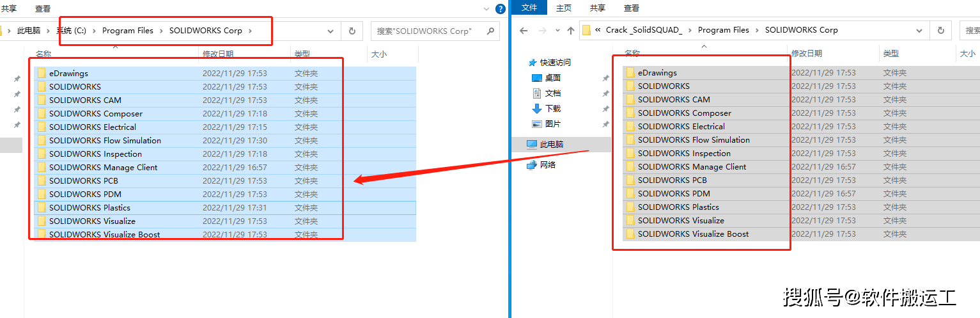Sort by 修改日期 column in left window
The width and height of the screenshot is (980, 318).
coord(218,54)
